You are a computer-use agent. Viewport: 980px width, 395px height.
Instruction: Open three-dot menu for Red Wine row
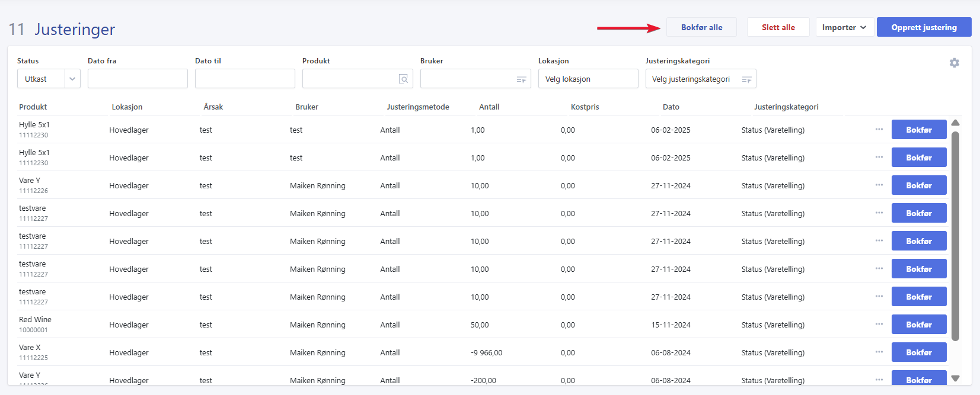(x=879, y=324)
